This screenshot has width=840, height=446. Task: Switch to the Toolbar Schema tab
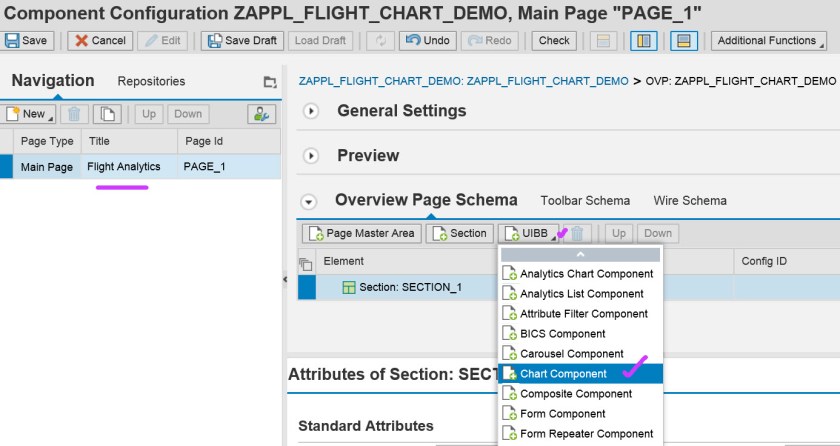(x=585, y=201)
